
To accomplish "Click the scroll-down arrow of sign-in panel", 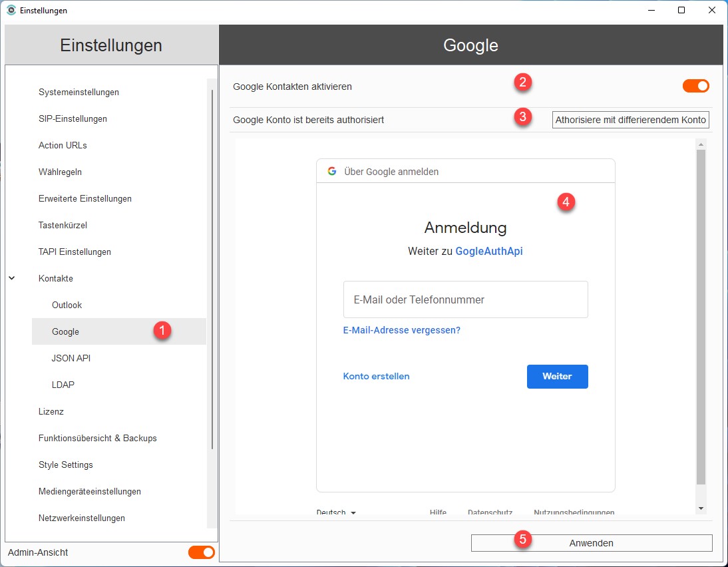I will 701,508.
